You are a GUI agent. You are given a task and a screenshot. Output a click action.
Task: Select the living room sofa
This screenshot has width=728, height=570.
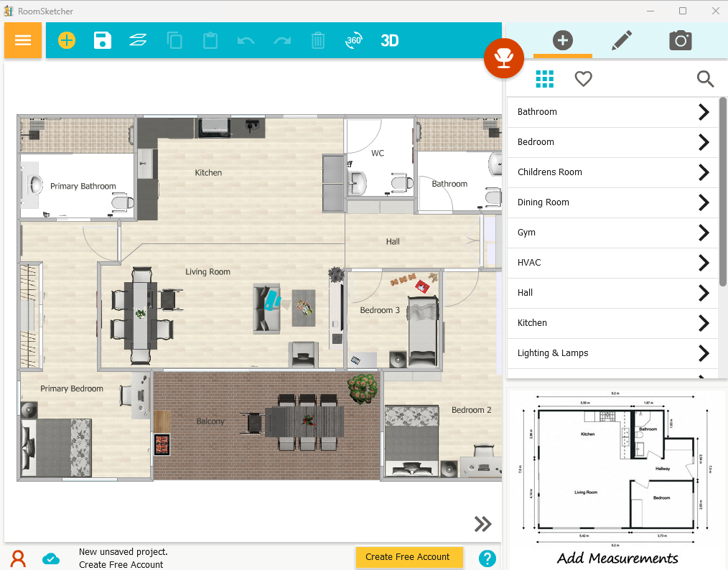point(266,309)
